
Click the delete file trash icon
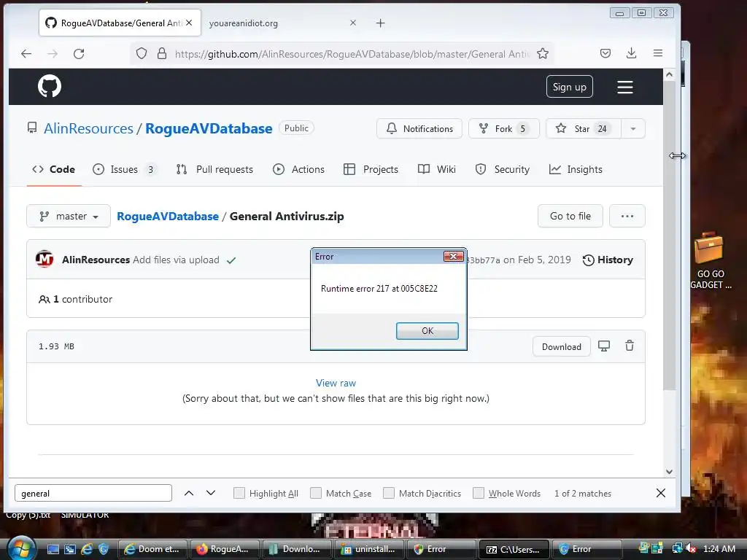630,346
